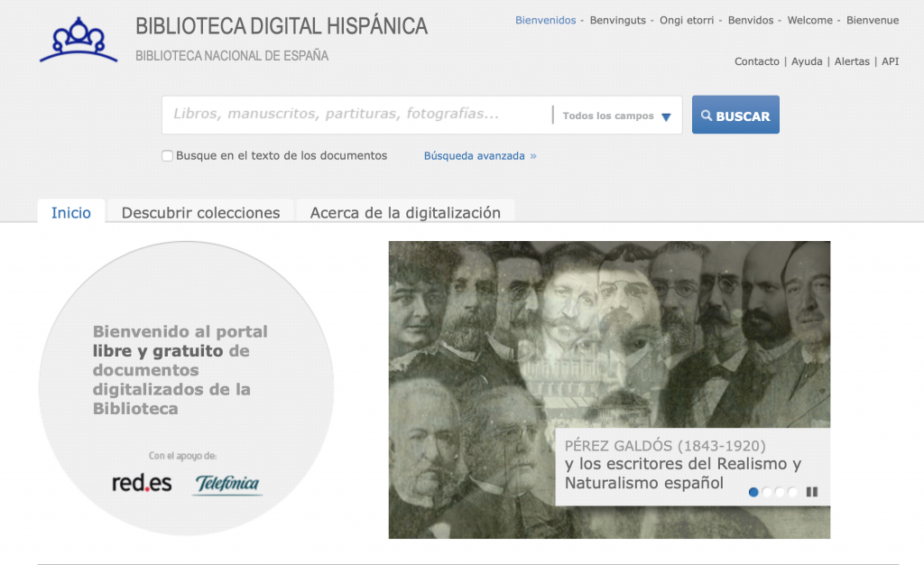Viewport: 924px width, 565px height.
Task: Open the API link
Action: pyautogui.click(x=890, y=61)
